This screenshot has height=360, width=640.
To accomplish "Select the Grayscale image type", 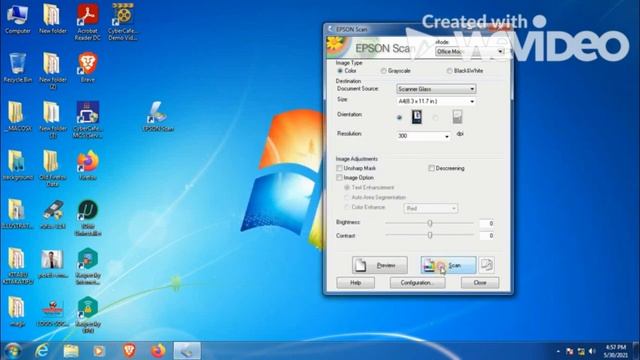I will coord(383,71).
